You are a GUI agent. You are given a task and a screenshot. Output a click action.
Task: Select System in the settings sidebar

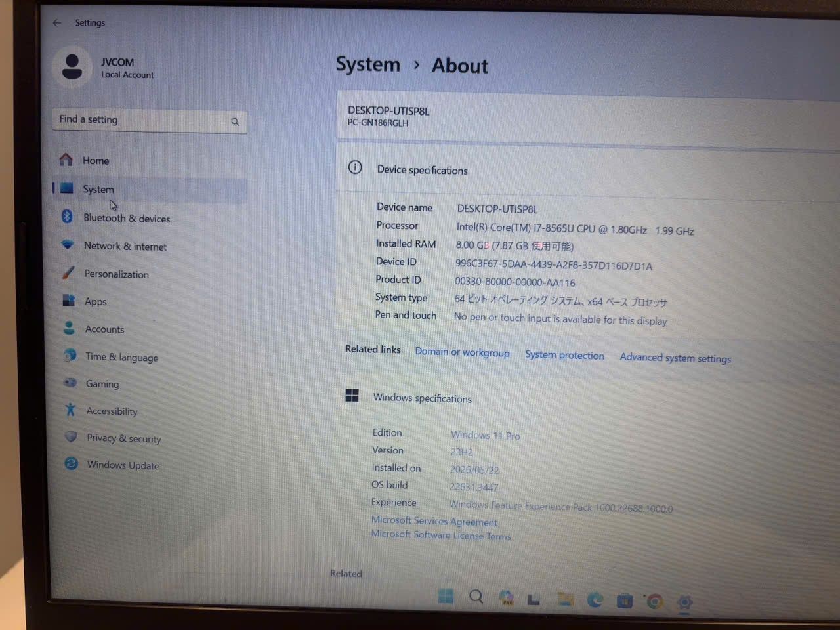pos(150,189)
